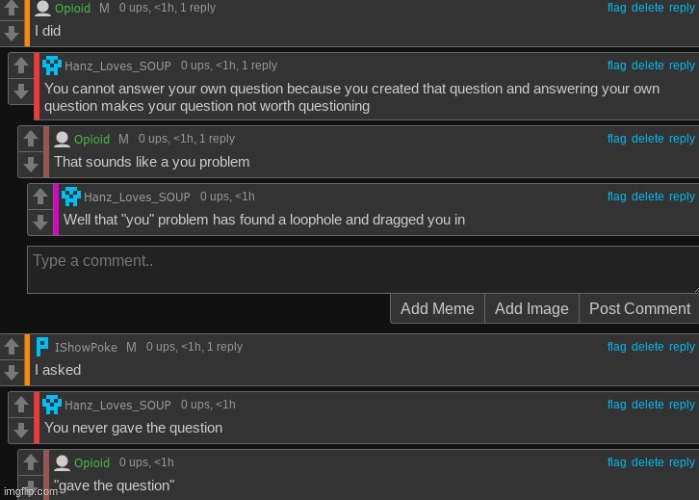The image size is (699, 500).
Task: Downvote Opioid's "I did" comment
Action: coord(11,33)
